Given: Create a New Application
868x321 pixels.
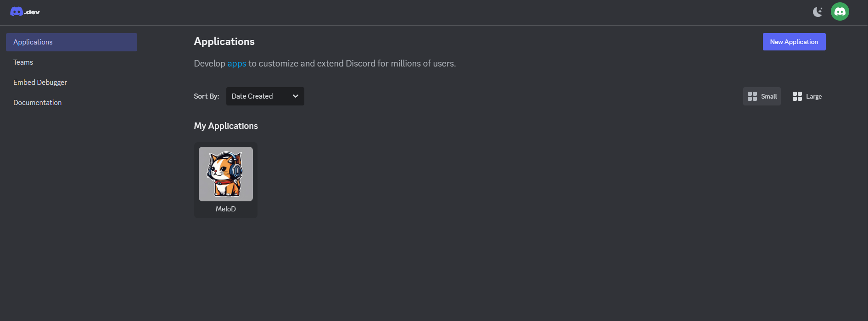Looking at the screenshot, I should point(794,41).
